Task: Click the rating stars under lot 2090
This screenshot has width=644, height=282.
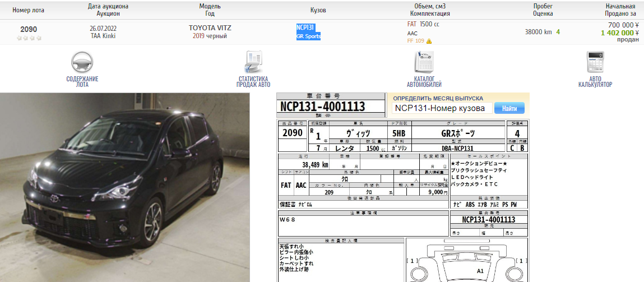Action: click(29, 38)
